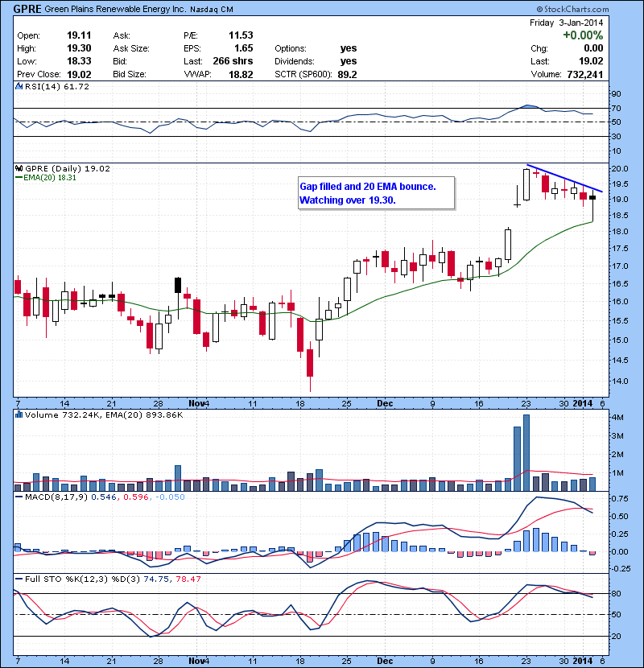Click the 30 level on the RSI axis
Viewport: 644px width, 668px height.
point(616,137)
